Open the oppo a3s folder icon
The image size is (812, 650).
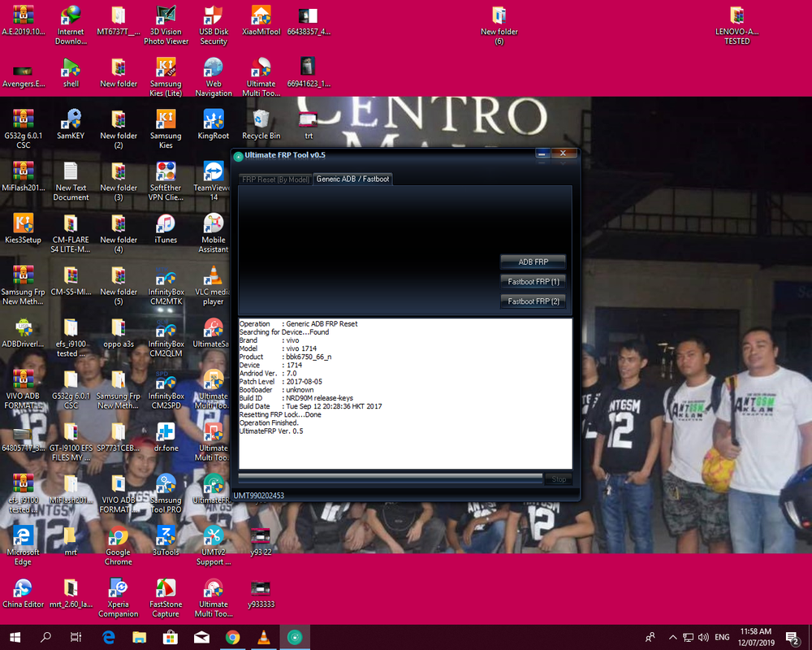[x=118, y=333]
